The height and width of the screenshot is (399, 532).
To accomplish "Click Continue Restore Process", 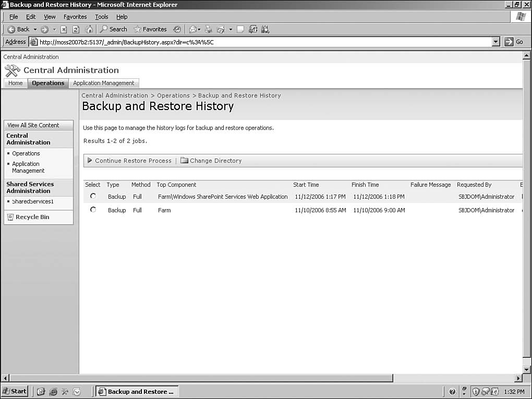I will (132, 161).
